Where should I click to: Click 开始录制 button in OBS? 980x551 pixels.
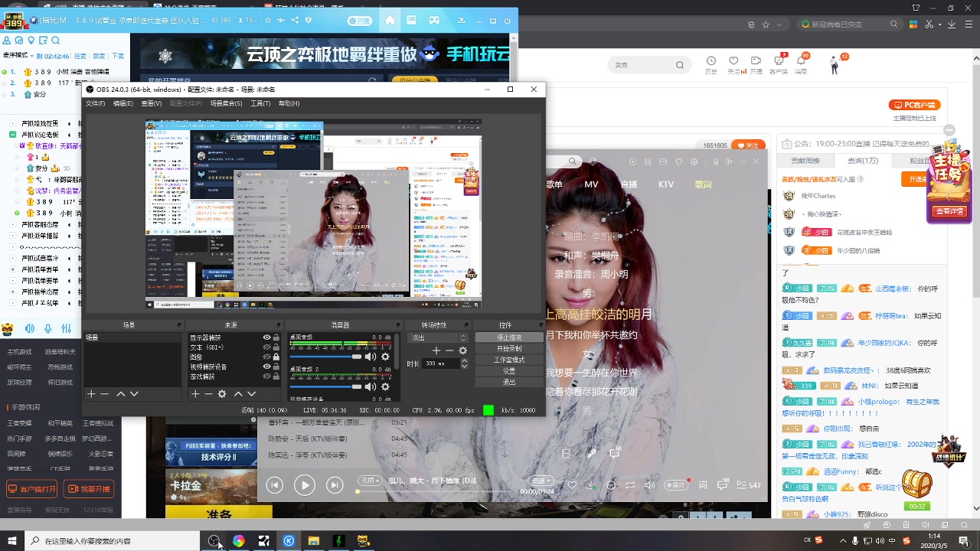[509, 348]
